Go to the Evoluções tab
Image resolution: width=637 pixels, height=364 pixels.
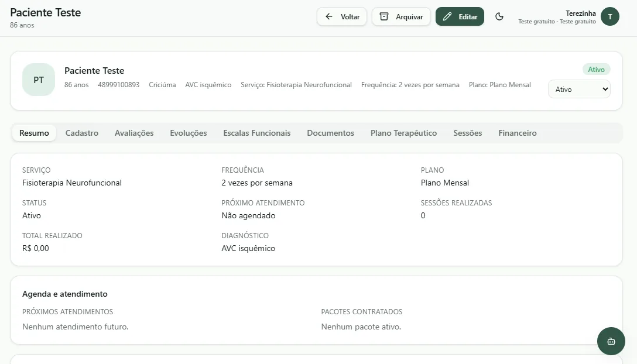point(189,133)
